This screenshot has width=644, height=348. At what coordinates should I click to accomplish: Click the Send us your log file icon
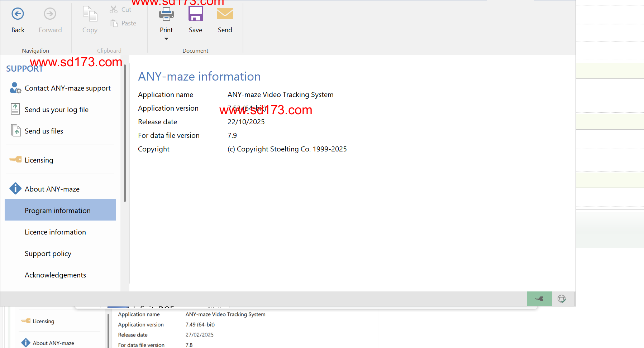click(x=15, y=109)
